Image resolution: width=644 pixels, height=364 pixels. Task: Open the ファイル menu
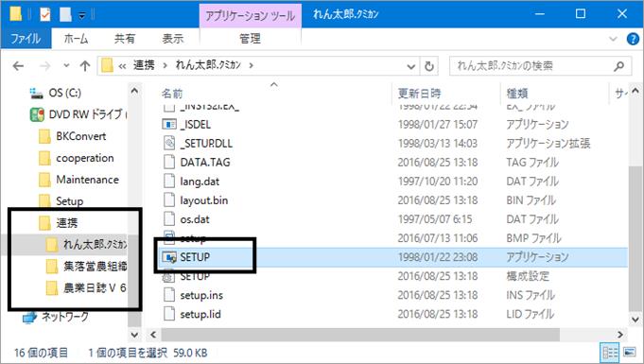(x=26, y=39)
